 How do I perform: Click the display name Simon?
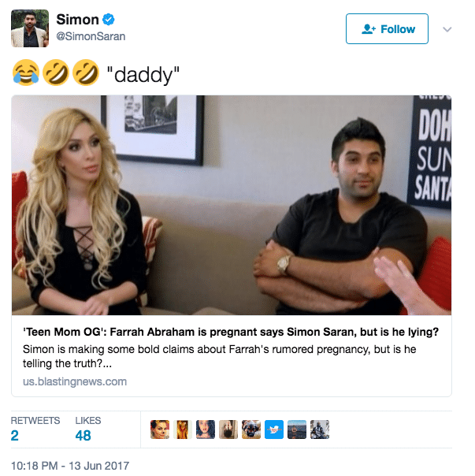point(77,20)
